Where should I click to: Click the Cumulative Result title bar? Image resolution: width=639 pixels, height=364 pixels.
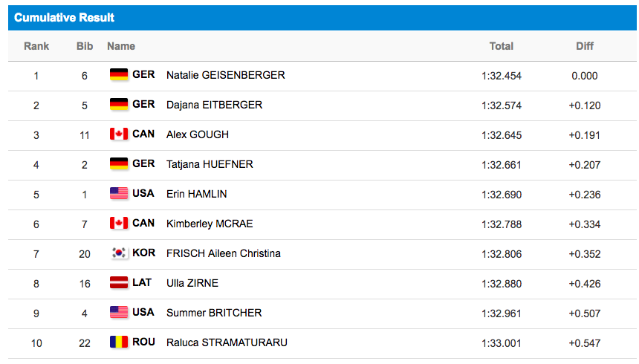point(322,18)
